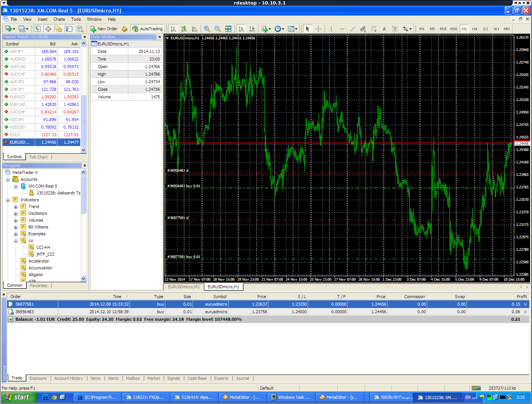Close order 36877581 with its X
532x404 pixels.
[x=525, y=304]
